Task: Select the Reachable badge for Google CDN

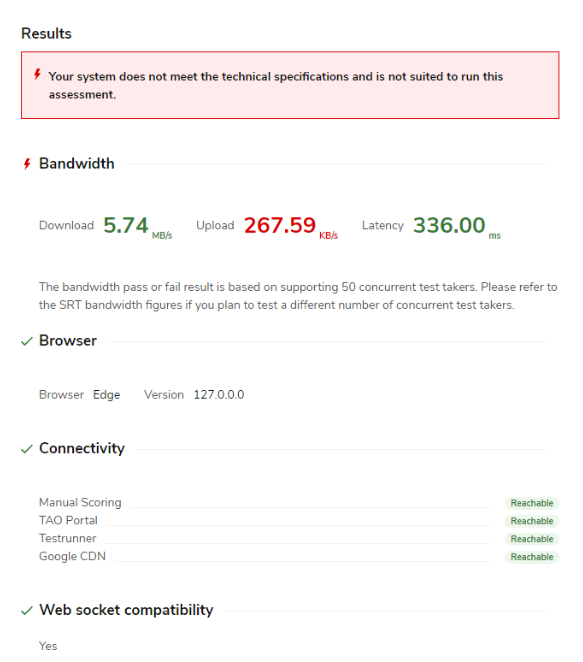Action: tap(531, 557)
